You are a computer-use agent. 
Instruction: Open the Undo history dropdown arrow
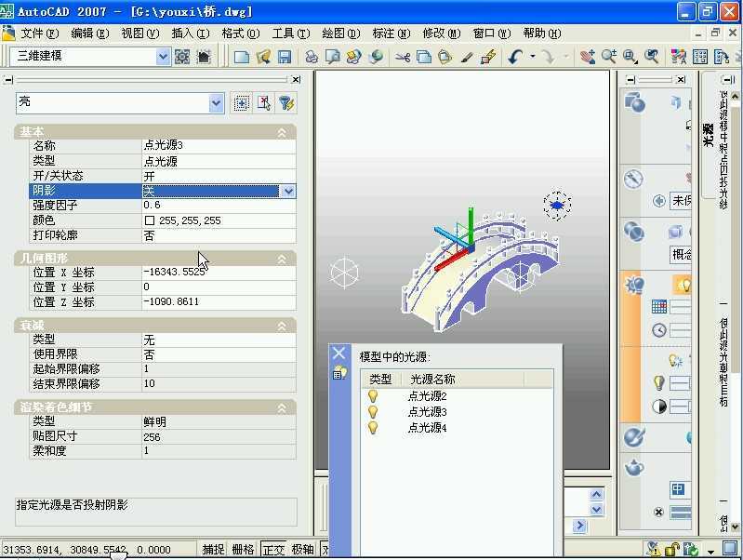pos(533,57)
